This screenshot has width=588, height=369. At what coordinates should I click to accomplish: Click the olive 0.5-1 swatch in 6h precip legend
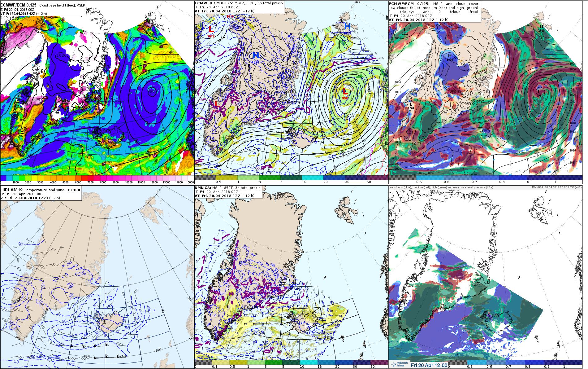(x=226, y=178)
